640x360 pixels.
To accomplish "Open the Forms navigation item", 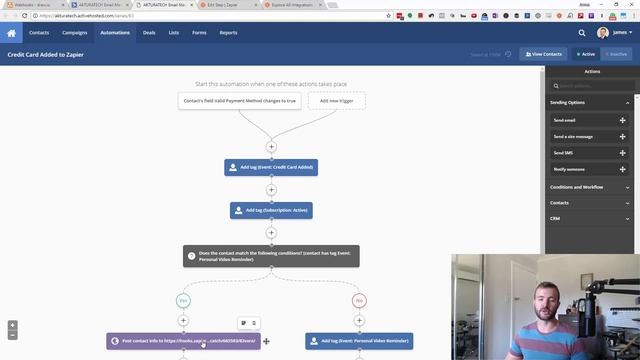I will tap(199, 33).
